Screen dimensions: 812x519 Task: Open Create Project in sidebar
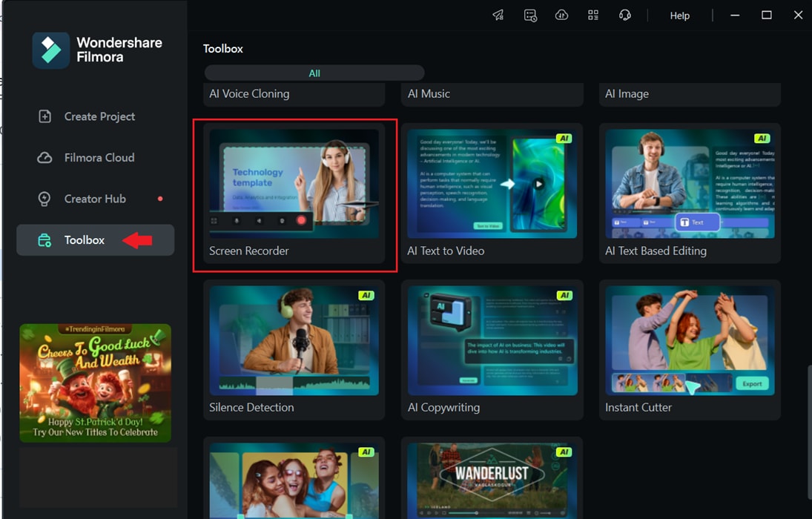[x=95, y=116]
